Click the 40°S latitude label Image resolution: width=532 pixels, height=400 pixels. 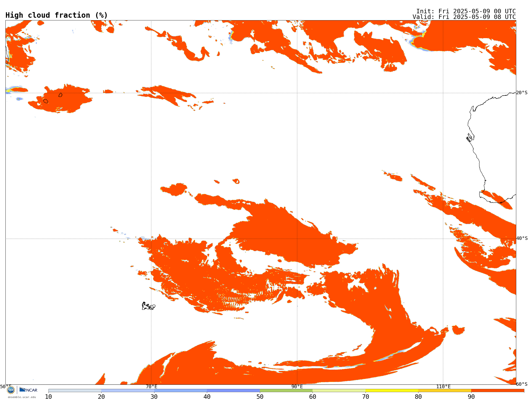point(522,238)
